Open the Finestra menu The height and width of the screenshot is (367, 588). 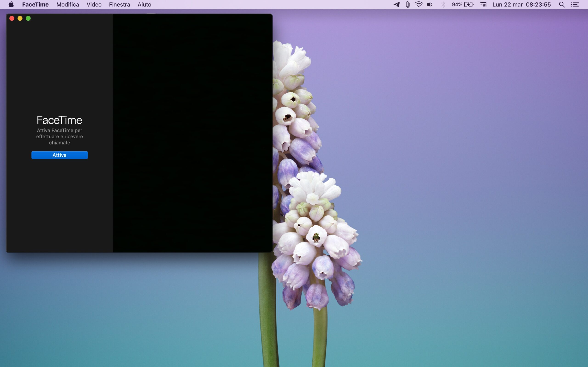[119, 5]
